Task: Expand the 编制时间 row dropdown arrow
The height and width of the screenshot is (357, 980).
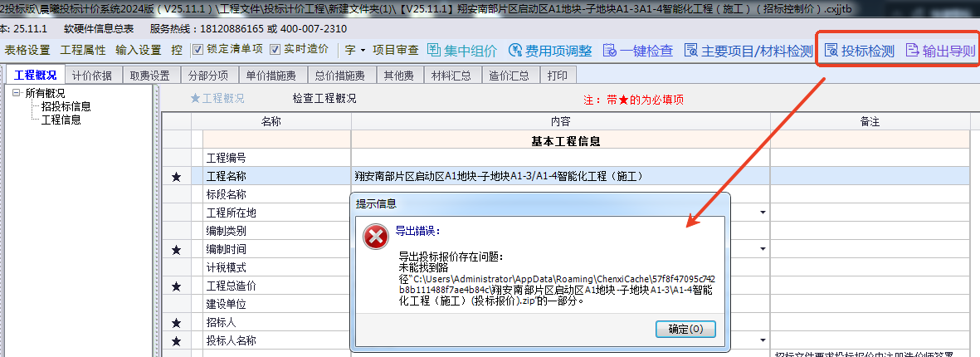Action: pyautogui.click(x=762, y=249)
